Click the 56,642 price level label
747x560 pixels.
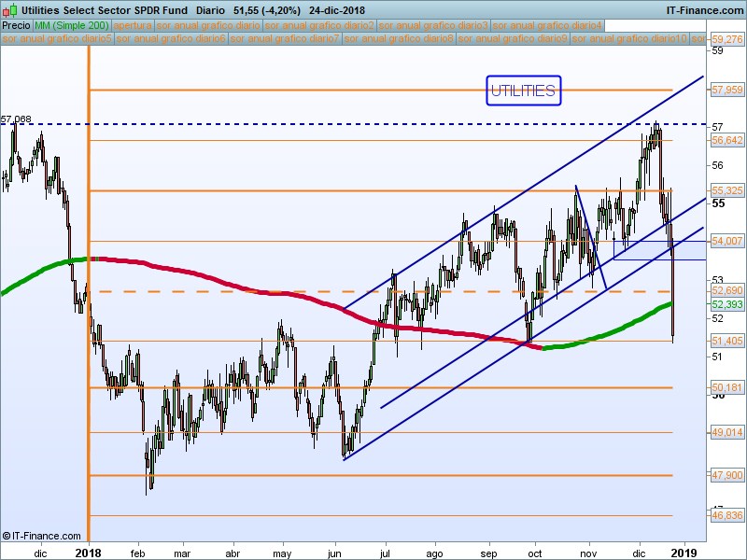point(727,140)
